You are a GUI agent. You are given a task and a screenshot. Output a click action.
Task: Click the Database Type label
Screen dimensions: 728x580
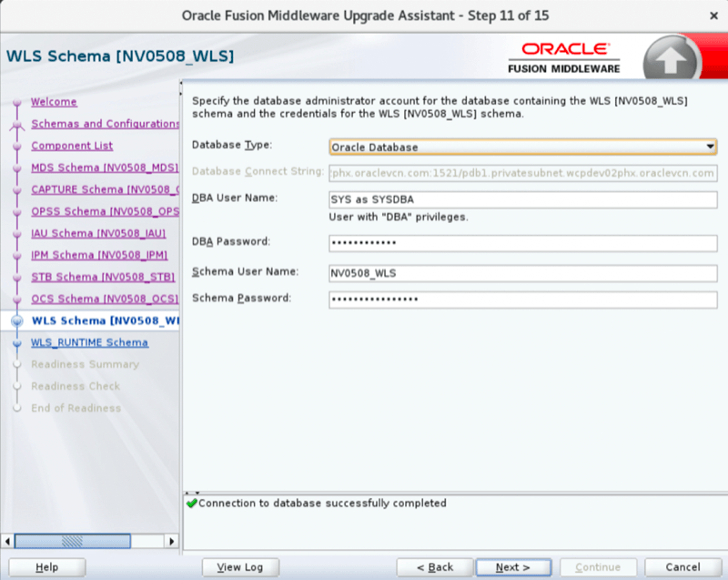click(x=232, y=145)
